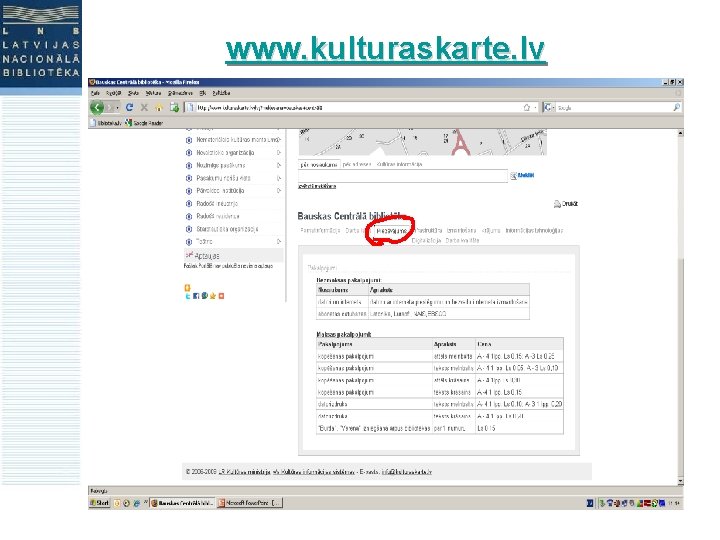Screen dimensions: 720x540
Task: Open the address bar history dropdown arrow
Action: click(535, 107)
